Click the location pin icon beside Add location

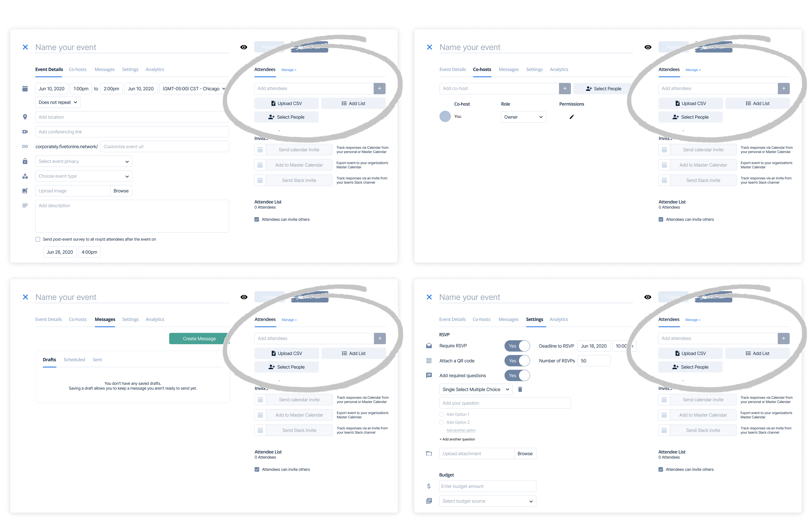point(25,117)
